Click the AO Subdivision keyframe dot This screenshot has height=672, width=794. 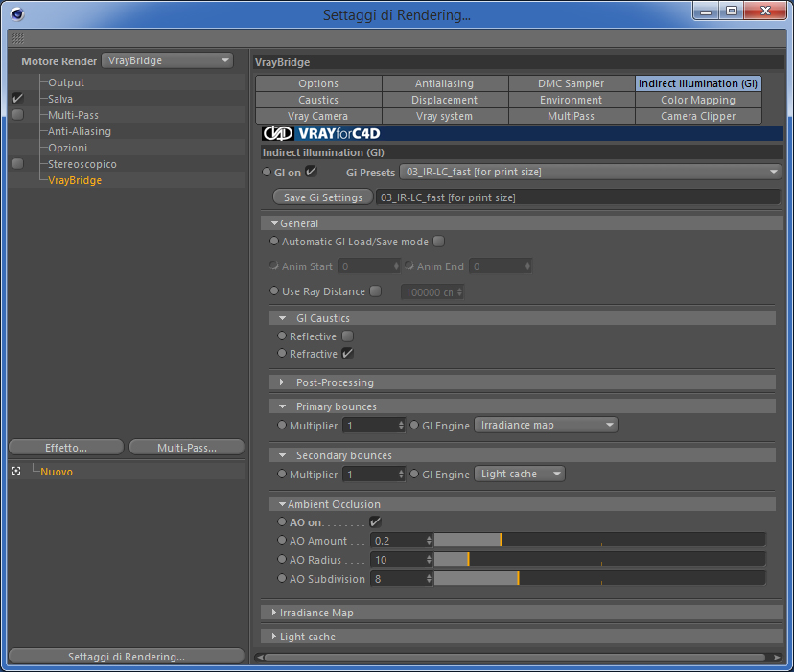(282, 578)
